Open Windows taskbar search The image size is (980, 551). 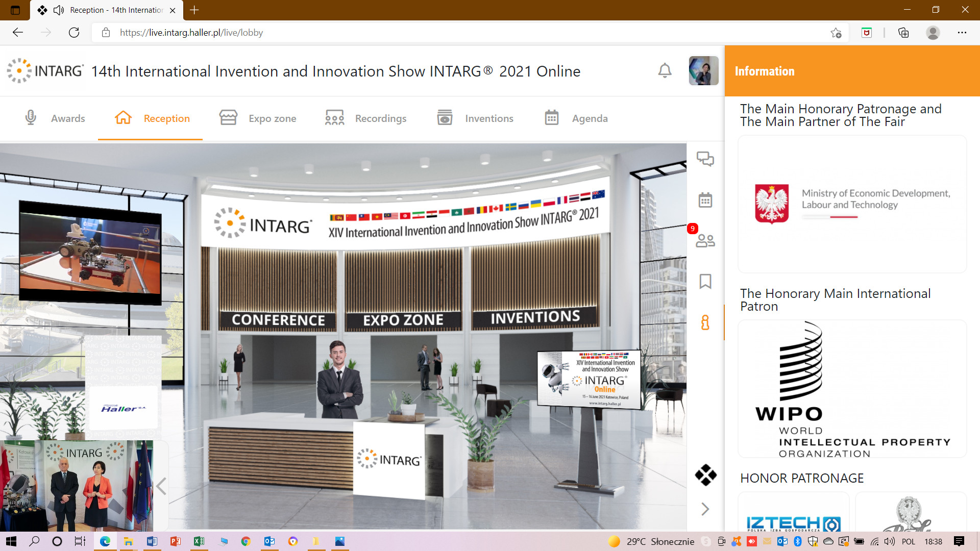[34, 541]
